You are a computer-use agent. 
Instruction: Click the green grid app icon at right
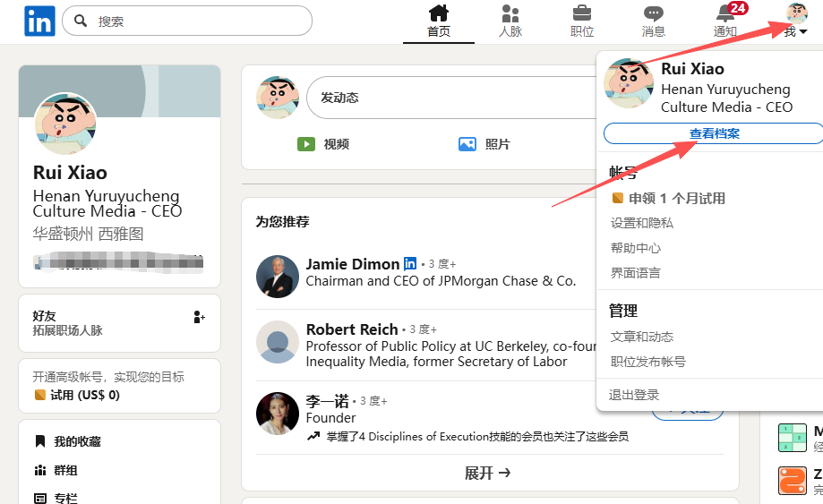coord(793,438)
